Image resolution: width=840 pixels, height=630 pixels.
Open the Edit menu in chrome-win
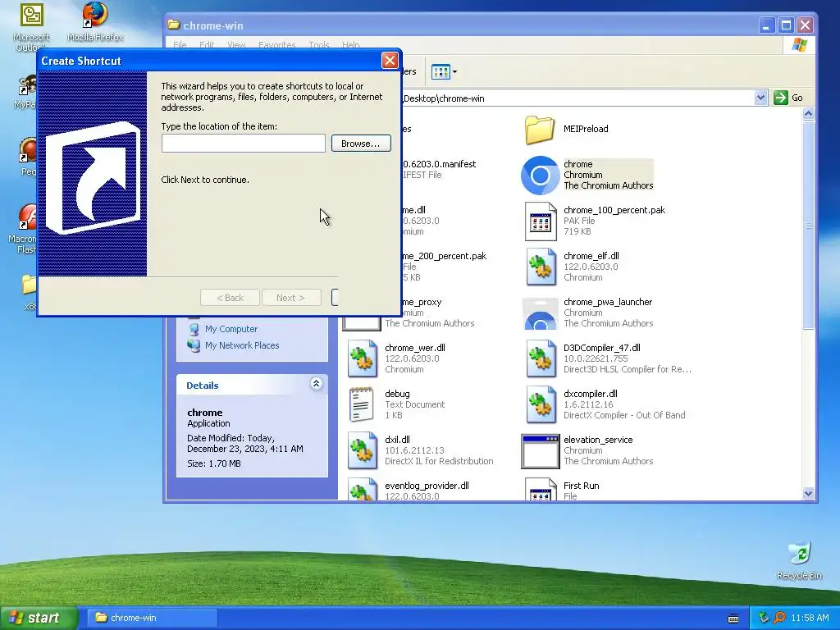pyautogui.click(x=207, y=45)
